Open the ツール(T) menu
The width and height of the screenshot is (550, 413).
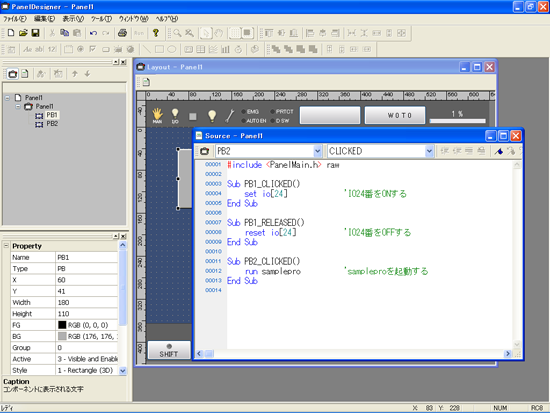101,19
